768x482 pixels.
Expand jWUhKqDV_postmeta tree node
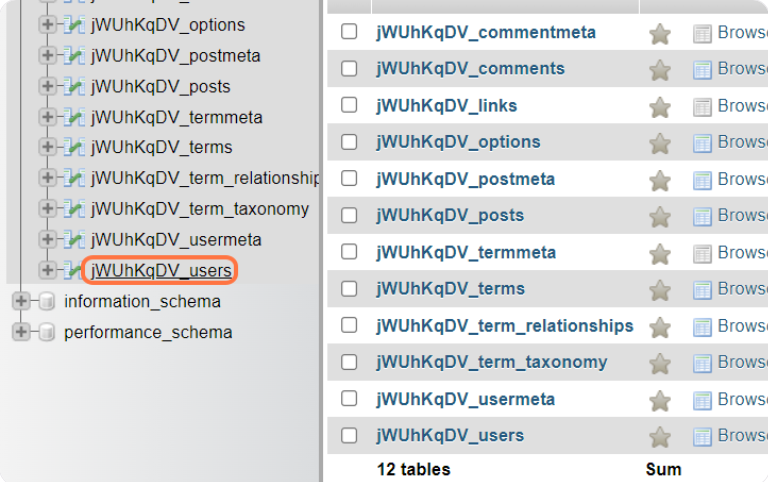[47, 56]
